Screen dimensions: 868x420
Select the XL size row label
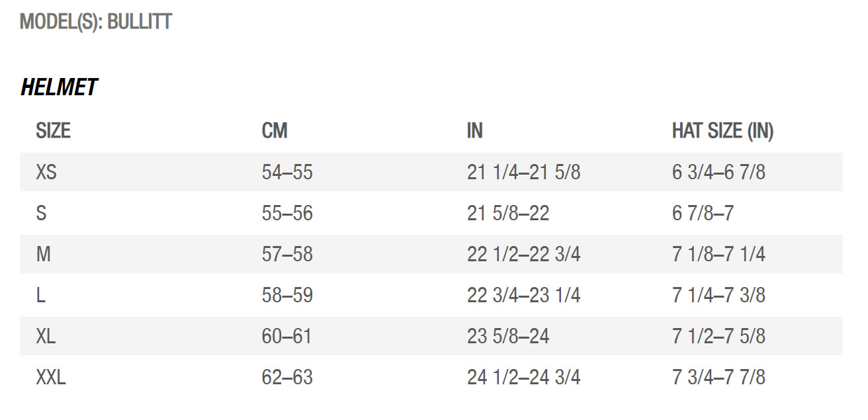(46, 336)
